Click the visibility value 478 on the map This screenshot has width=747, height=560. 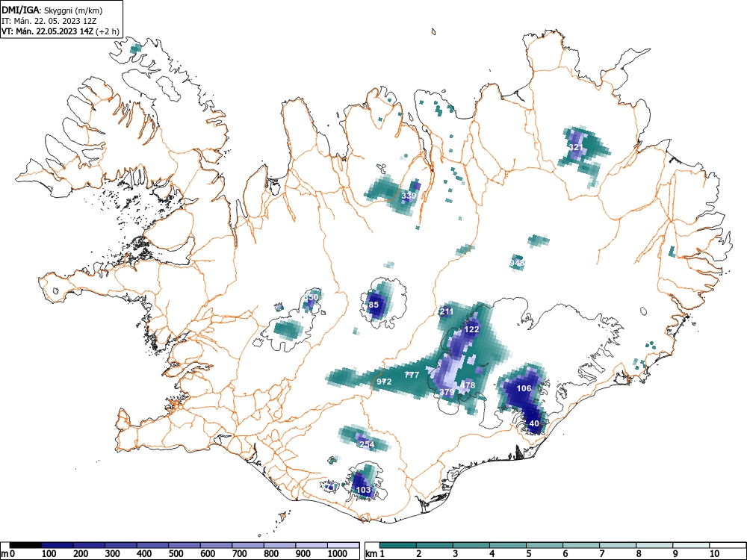468,385
